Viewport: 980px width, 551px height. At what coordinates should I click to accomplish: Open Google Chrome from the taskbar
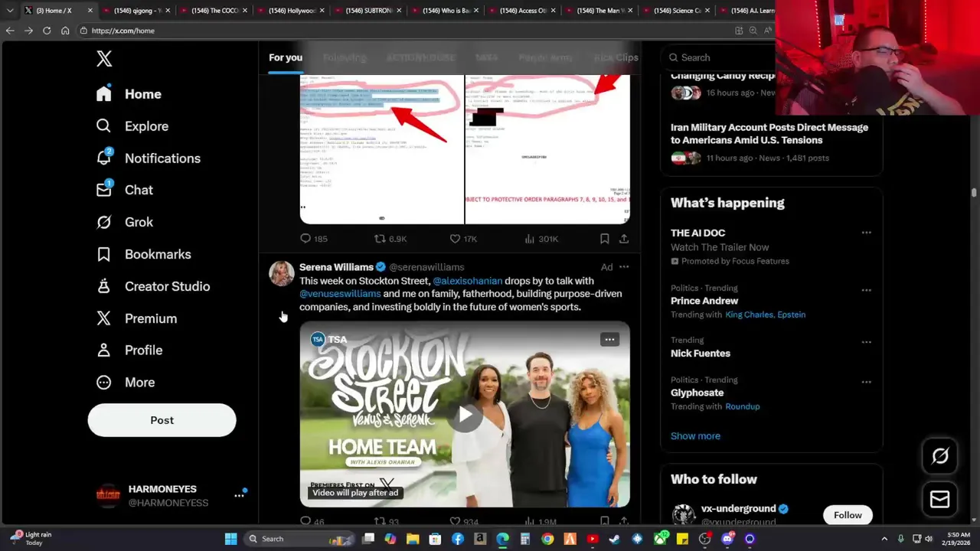pos(547,539)
